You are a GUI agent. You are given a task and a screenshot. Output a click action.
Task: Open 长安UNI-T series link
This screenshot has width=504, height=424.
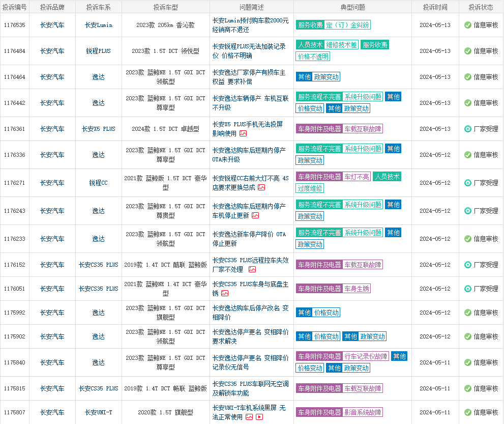coord(98,412)
